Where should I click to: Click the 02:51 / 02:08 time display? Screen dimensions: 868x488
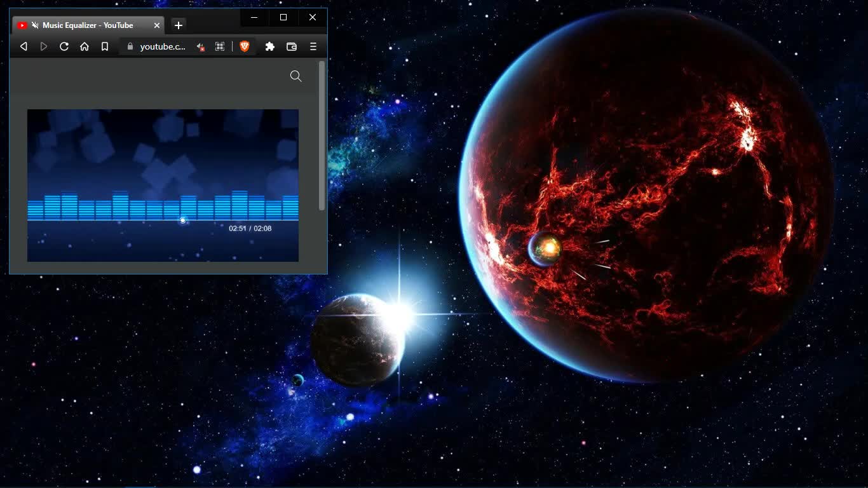(250, 228)
